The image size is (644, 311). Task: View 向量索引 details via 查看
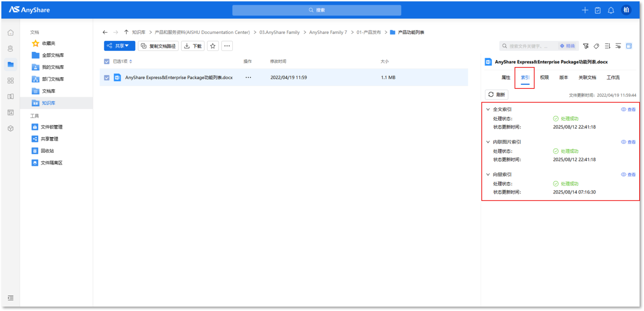point(628,175)
